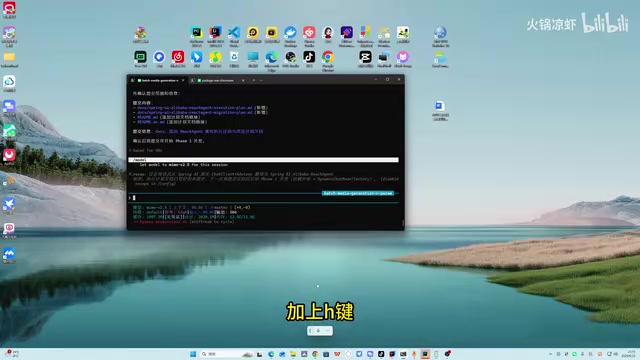Screen dimensions: 640x360
Task: Open the CapCut black icon on desktop
Action: pos(365,59)
